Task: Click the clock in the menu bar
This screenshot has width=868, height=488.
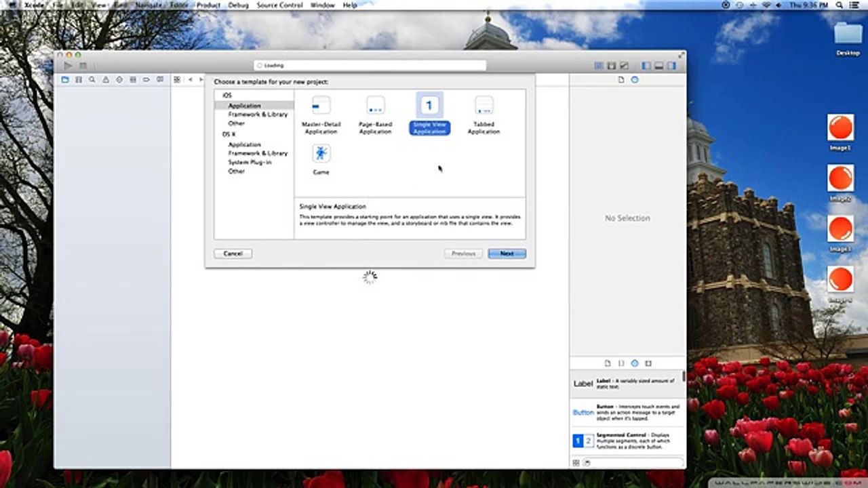Action: tap(808, 5)
